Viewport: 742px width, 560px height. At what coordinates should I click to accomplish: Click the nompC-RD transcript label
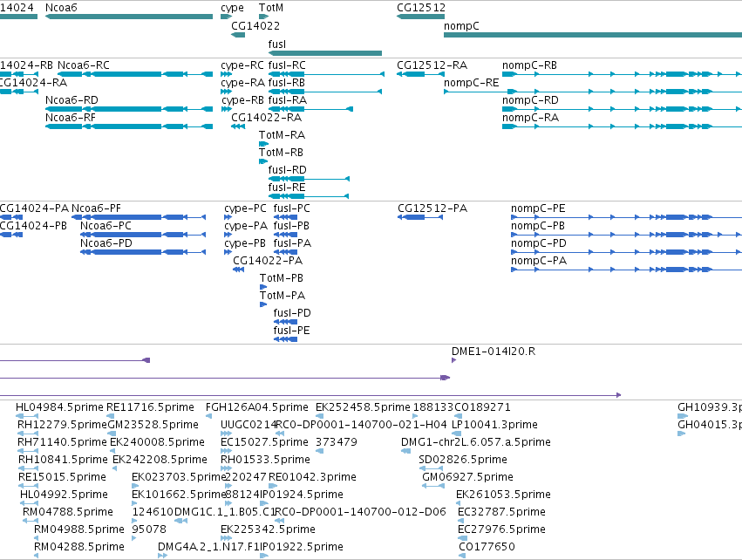(530, 100)
